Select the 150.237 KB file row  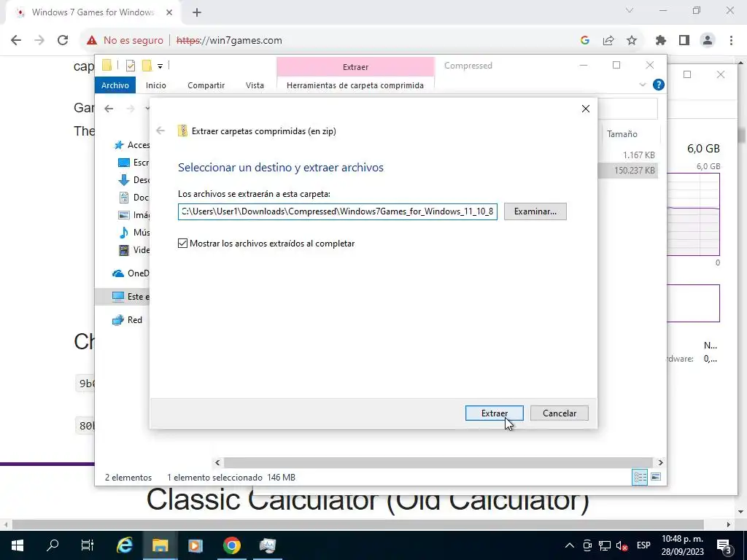point(628,171)
